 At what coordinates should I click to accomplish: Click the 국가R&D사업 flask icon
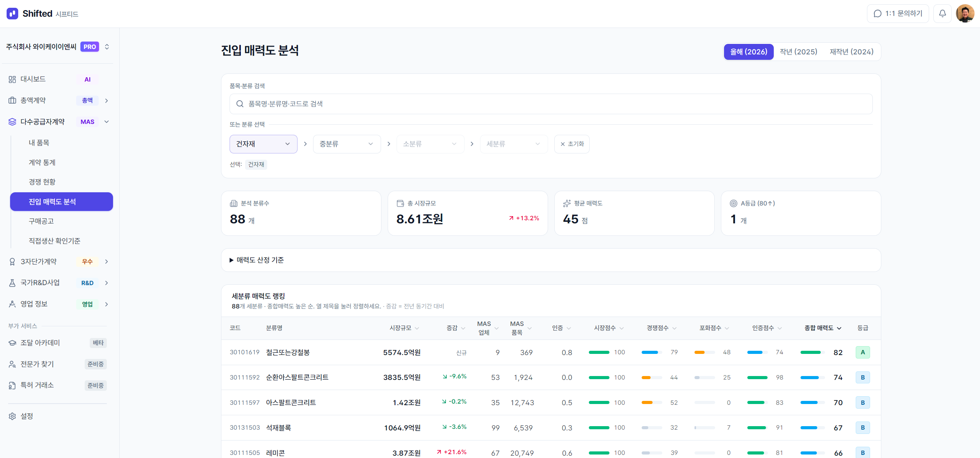[12, 283]
